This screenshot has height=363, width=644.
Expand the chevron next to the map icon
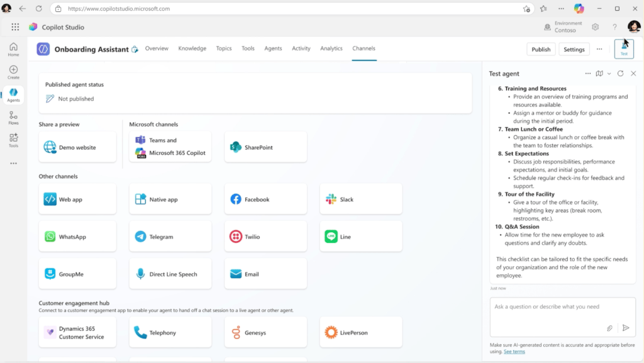(609, 74)
